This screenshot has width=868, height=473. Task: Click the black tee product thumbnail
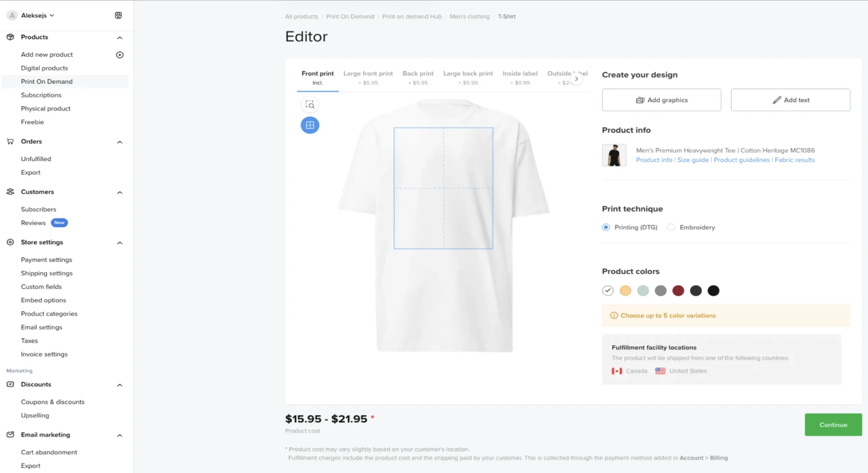pos(614,155)
